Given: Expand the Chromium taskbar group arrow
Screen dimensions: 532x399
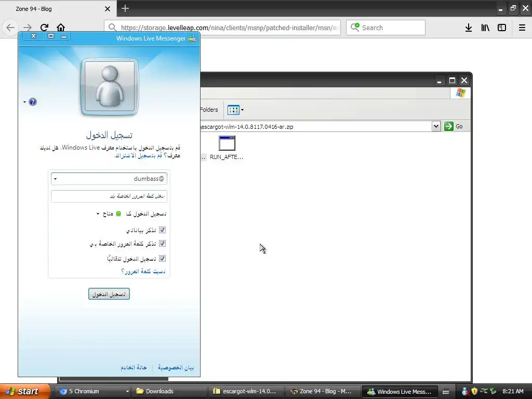Looking at the screenshot, I should click(127, 392).
